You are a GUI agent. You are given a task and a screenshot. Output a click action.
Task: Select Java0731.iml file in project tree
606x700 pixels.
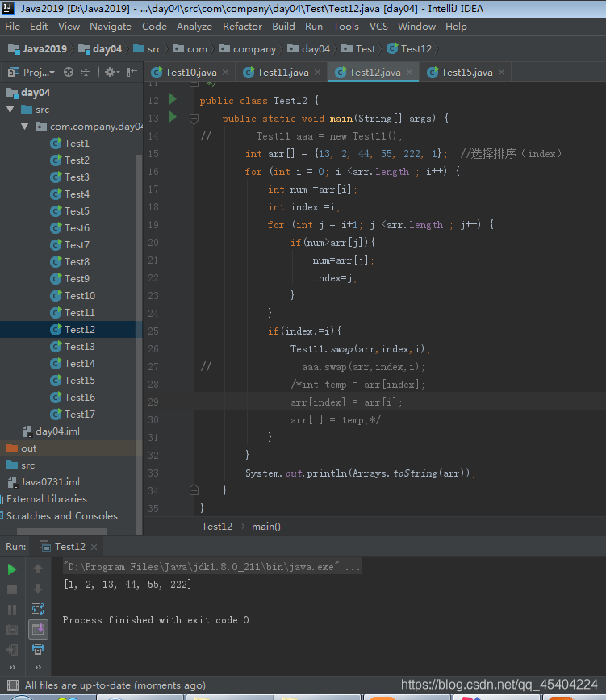point(44,482)
